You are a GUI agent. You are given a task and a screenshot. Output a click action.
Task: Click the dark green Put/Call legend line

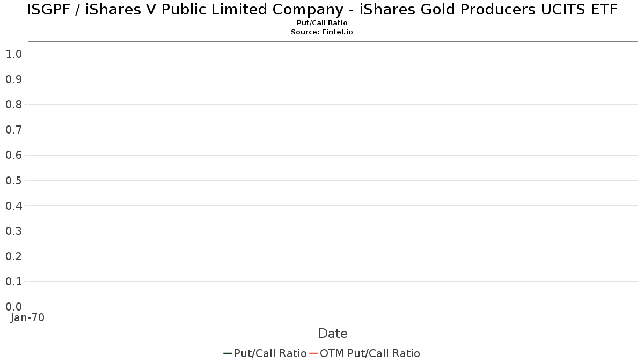pos(228,353)
